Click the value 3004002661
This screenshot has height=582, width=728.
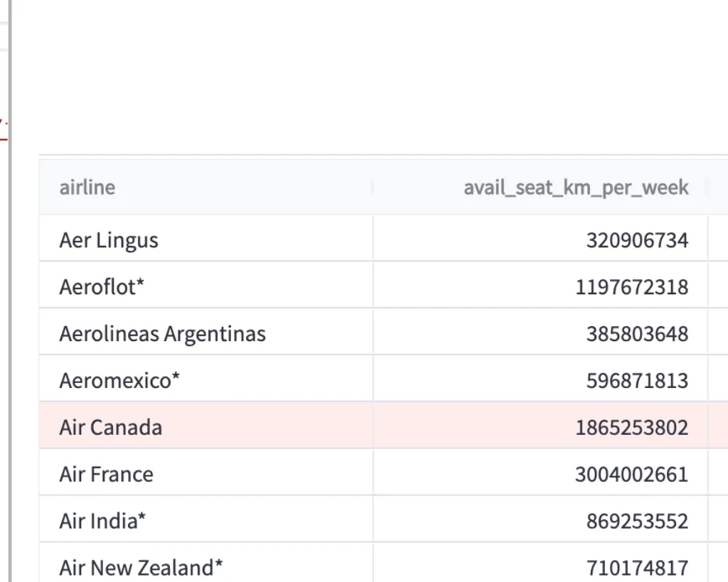pyautogui.click(x=631, y=475)
